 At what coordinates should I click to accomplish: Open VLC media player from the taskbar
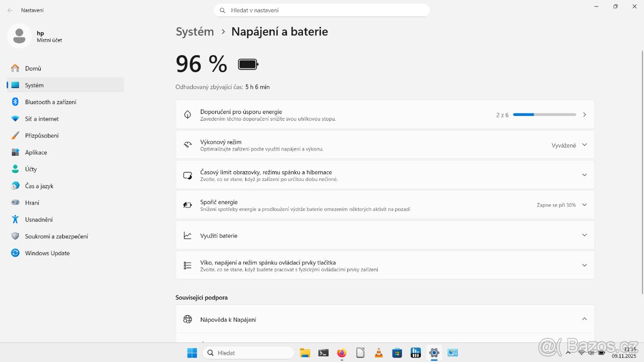378,353
